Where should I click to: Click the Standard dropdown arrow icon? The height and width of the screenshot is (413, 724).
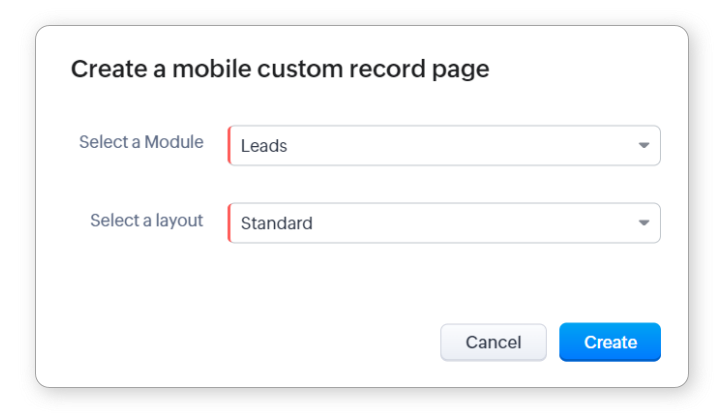(x=644, y=223)
